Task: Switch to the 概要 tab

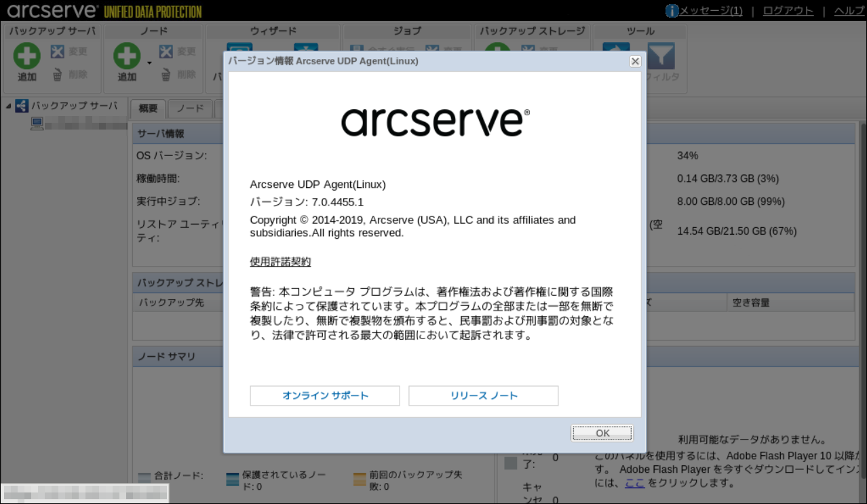Action: click(148, 109)
